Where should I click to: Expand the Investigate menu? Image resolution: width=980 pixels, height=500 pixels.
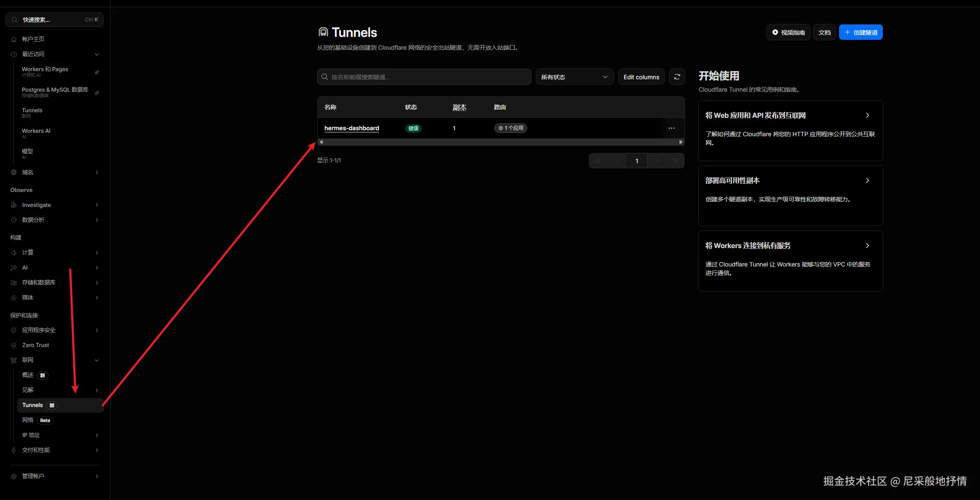[97, 205]
